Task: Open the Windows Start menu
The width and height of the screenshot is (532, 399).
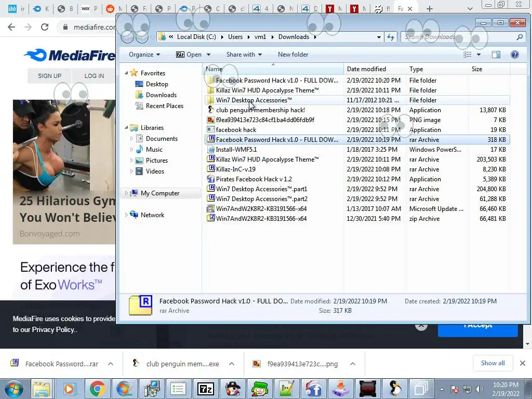Action: click(14, 389)
